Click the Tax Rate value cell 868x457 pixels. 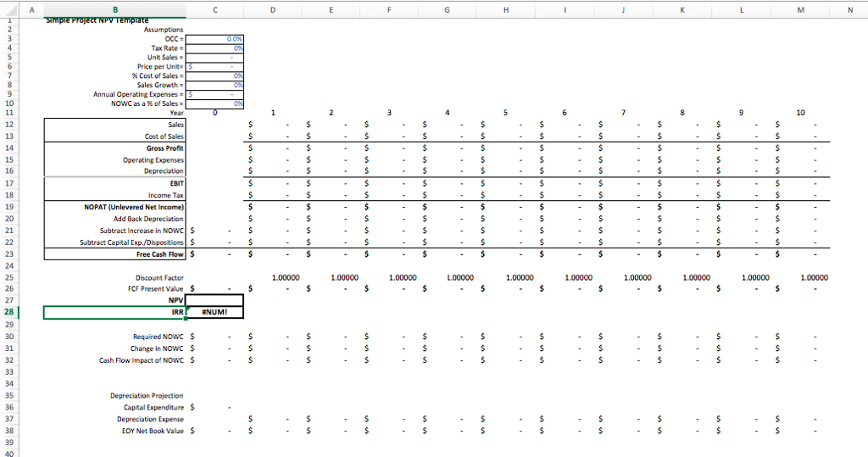coord(214,48)
